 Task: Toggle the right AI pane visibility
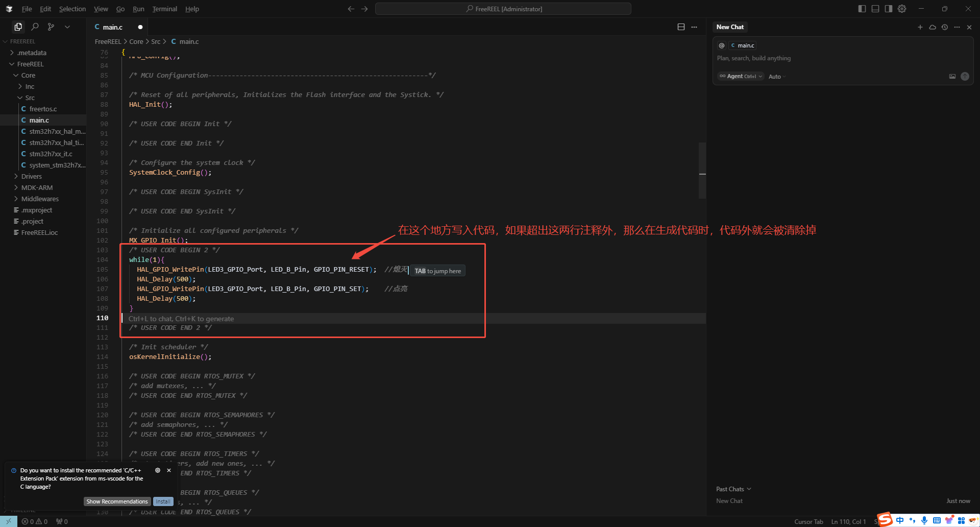point(889,9)
